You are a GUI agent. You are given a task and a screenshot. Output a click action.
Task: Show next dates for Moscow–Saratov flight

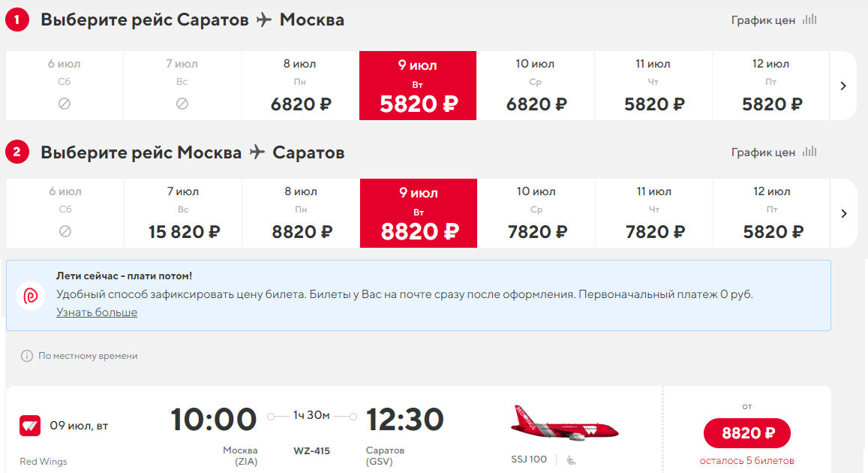844,213
